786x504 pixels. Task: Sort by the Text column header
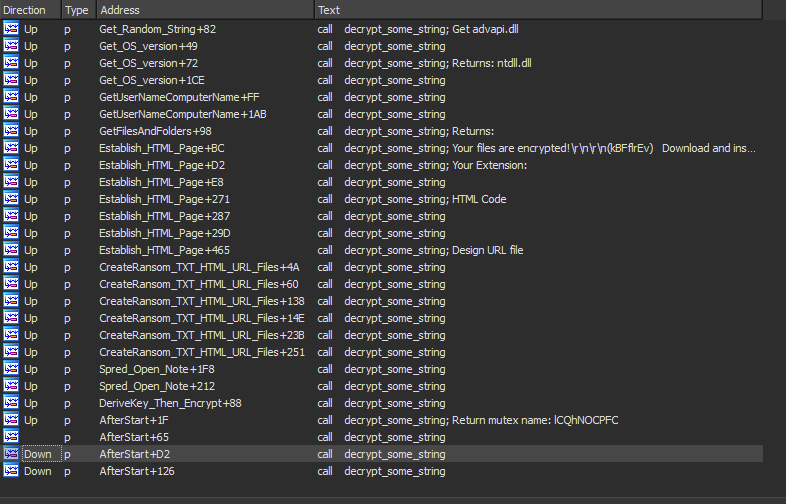coord(538,10)
